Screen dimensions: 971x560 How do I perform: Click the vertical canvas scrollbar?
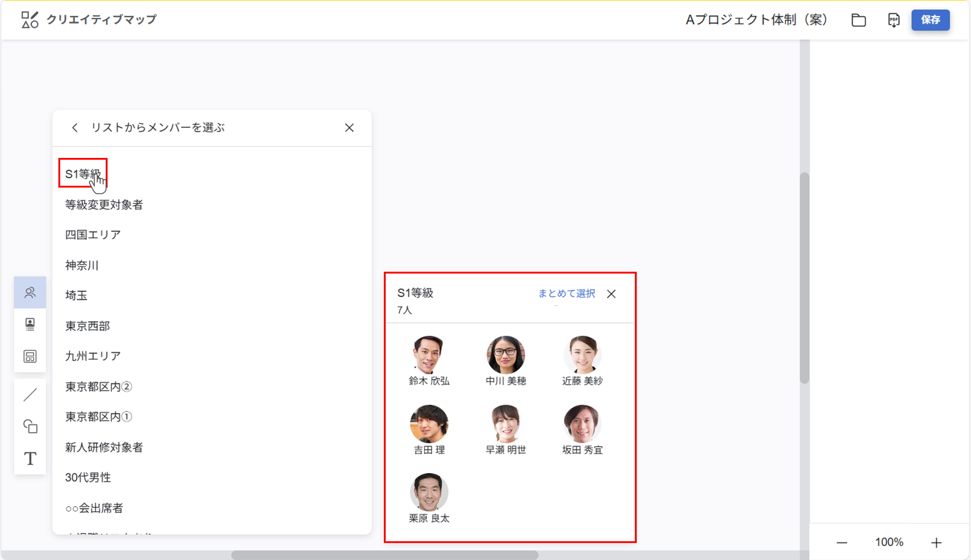[804, 278]
